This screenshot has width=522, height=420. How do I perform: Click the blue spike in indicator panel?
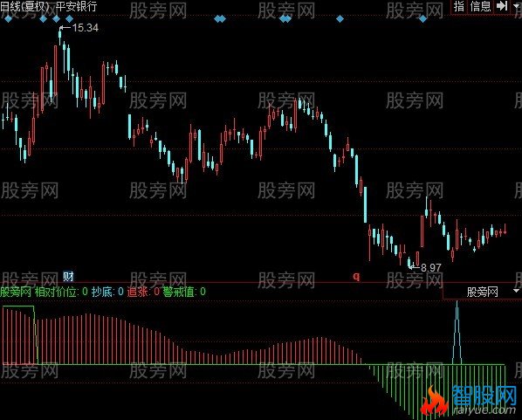pos(457,332)
